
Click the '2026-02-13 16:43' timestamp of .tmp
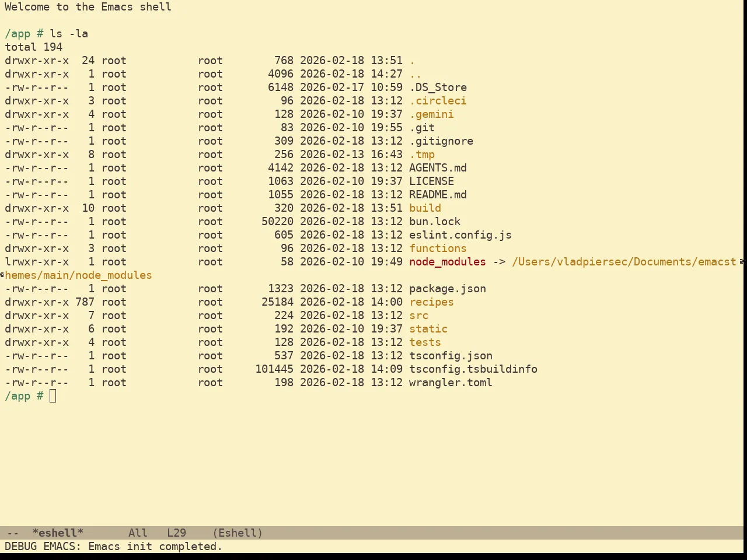[351, 155]
